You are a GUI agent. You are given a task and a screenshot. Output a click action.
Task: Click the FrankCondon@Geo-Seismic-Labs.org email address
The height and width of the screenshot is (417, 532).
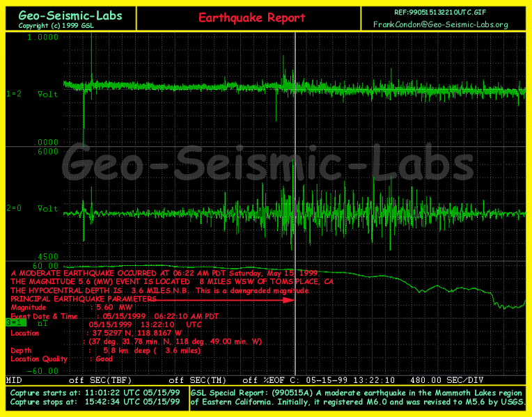point(440,24)
